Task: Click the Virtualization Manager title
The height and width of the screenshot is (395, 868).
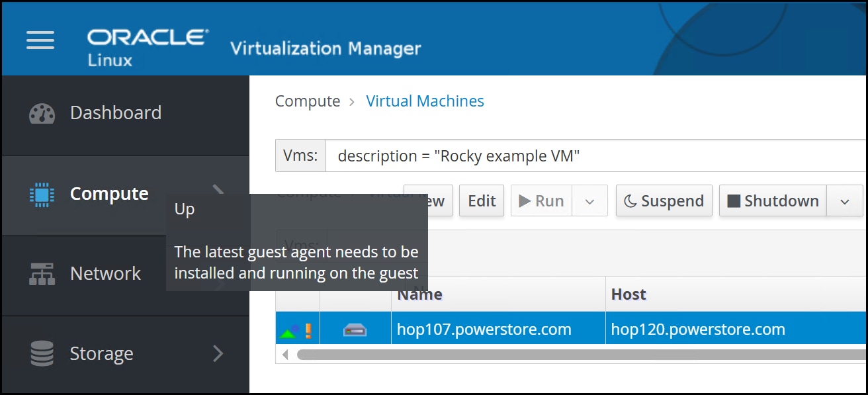Action: [325, 48]
